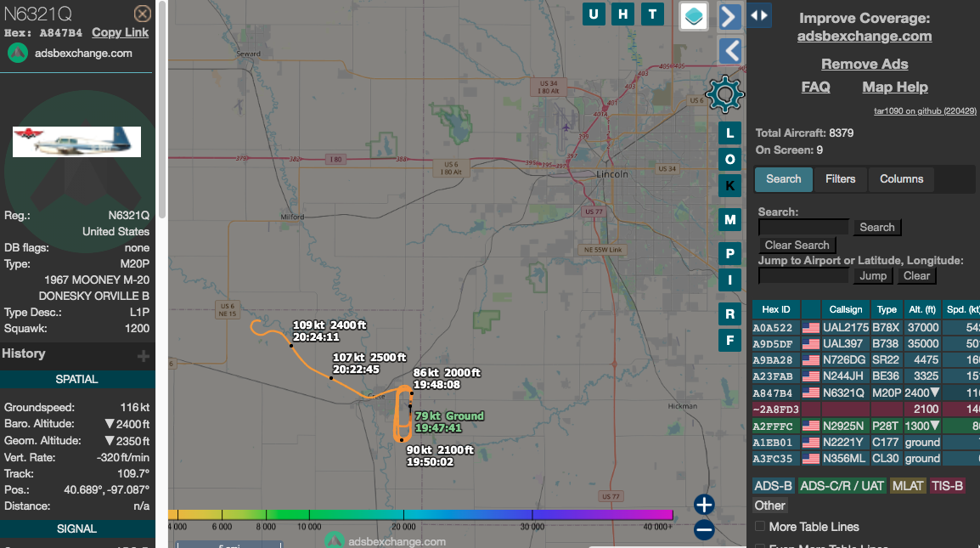Click the Remove Ads link
Viewport: 980px width, 548px height.
coord(865,64)
